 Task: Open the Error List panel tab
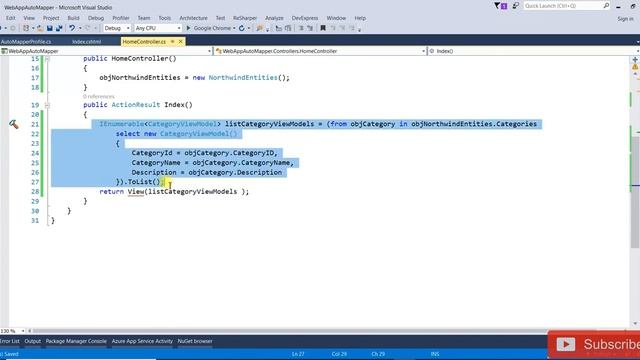10,341
